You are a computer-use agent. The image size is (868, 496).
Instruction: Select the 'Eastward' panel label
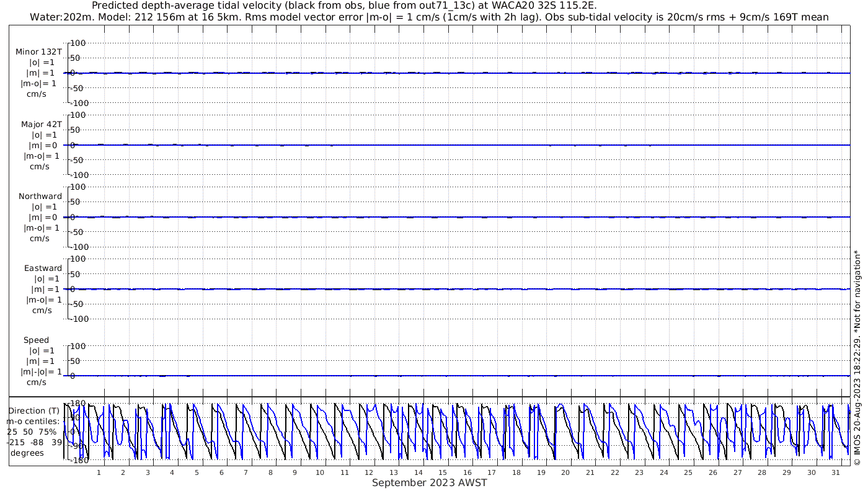[43, 268]
